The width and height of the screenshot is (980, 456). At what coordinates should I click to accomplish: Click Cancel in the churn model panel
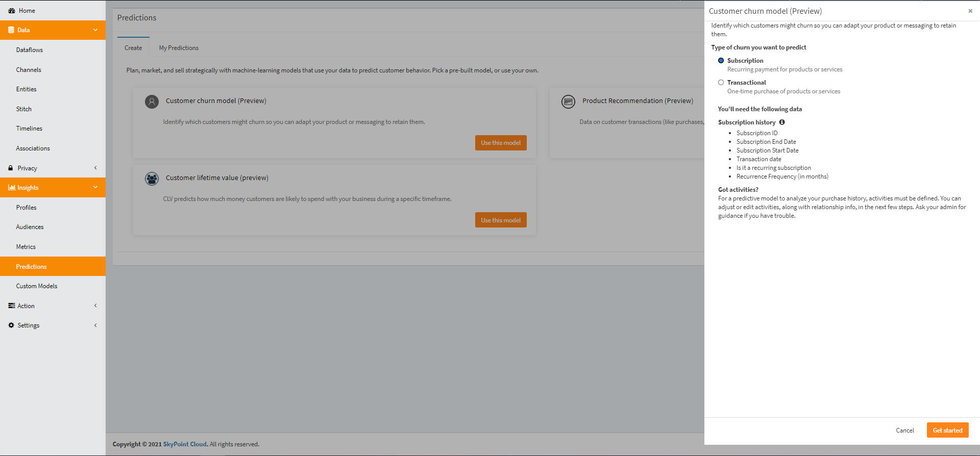(x=904, y=430)
